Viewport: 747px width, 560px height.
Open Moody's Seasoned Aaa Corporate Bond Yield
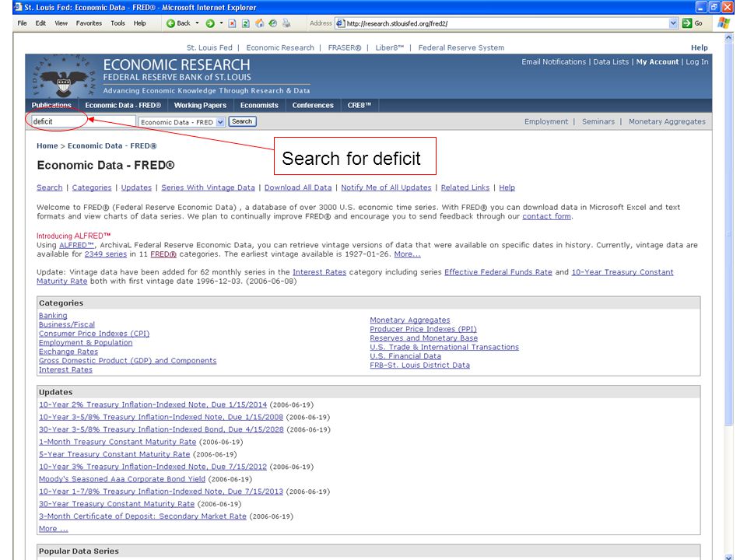[x=122, y=479]
